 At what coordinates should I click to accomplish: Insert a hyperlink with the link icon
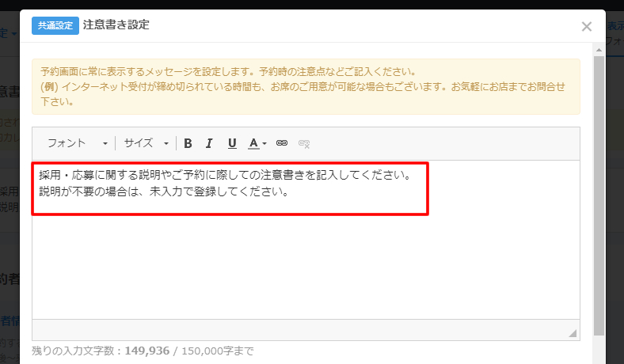coord(281,143)
